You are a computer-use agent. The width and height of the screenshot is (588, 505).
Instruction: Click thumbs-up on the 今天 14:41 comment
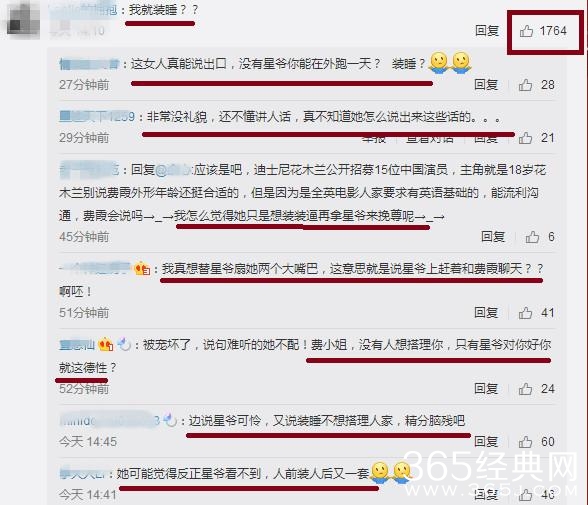[x=525, y=495]
